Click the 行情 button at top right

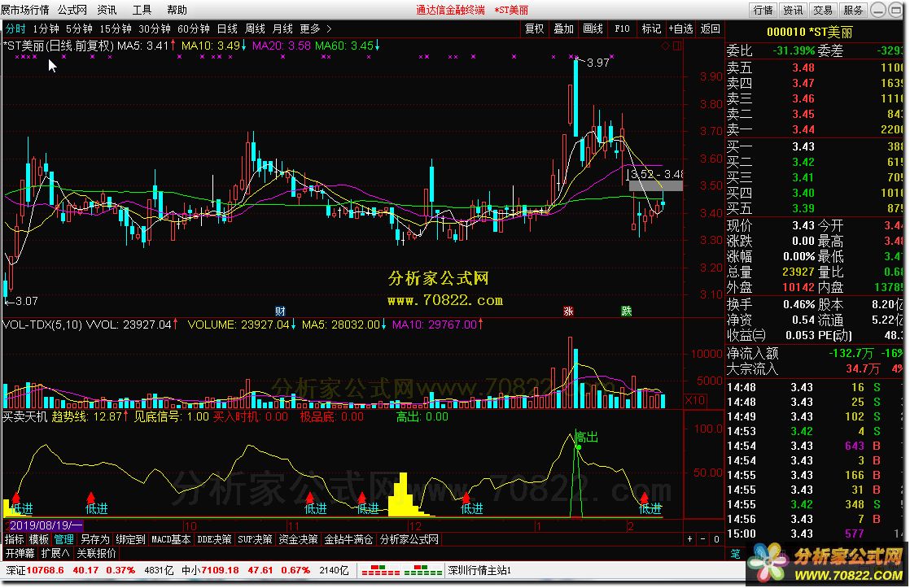[763, 10]
